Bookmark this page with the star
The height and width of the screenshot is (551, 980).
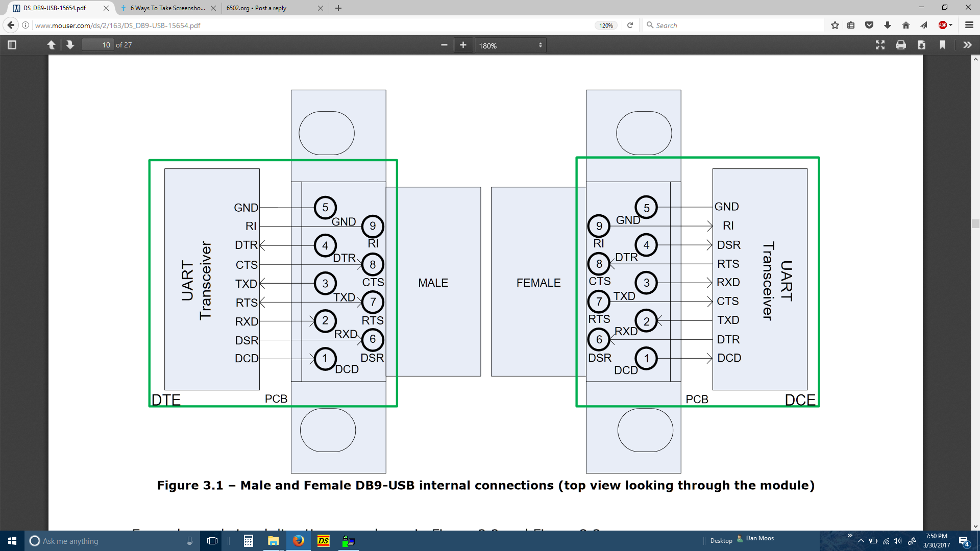pyautogui.click(x=835, y=25)
